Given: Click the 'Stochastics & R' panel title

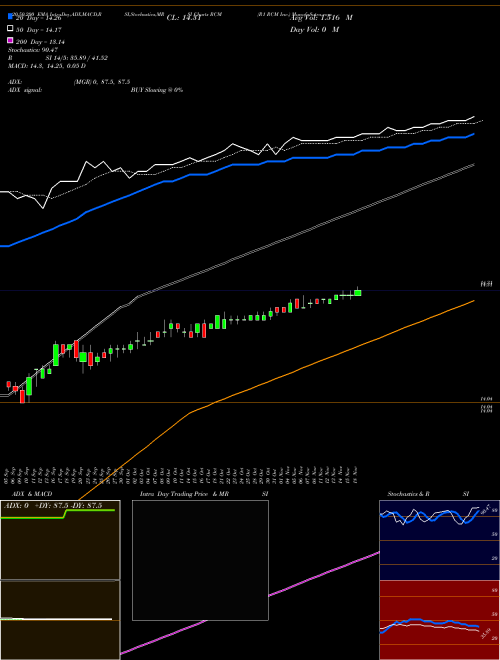Looking at the screenshot, I should (x=408, y=494).
